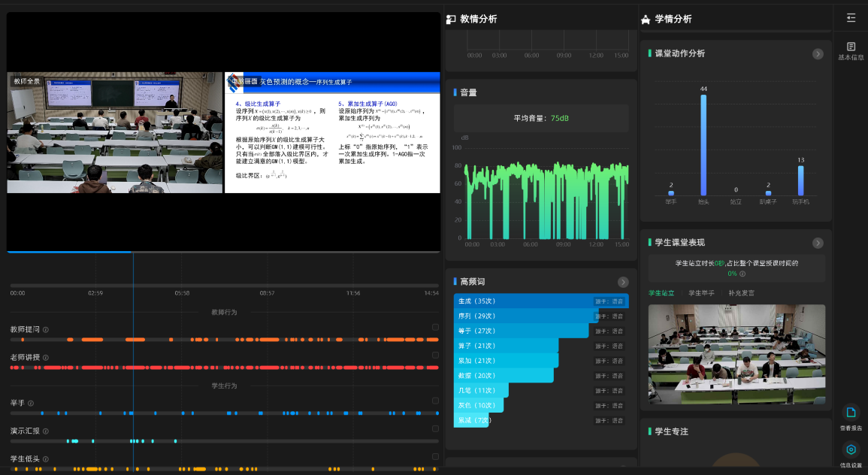This screenshot has width=868, height=475.
Task: Tick the 教师提问 row checkbox
Action: [435, 327]
